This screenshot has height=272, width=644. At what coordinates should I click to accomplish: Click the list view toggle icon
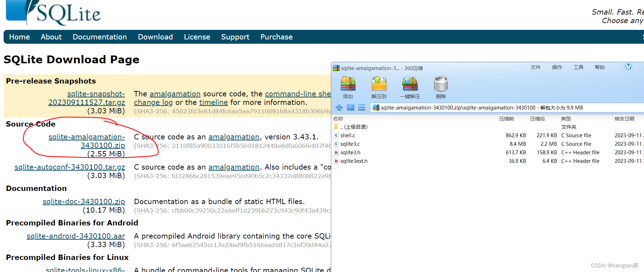pyautogui.click(x=362, y=107)
